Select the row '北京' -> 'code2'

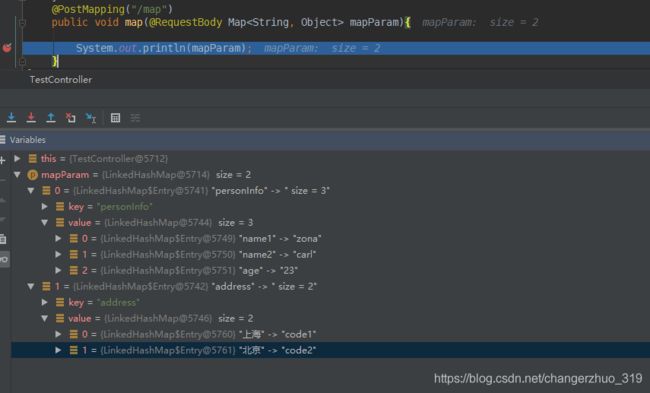tap(330, 350)
